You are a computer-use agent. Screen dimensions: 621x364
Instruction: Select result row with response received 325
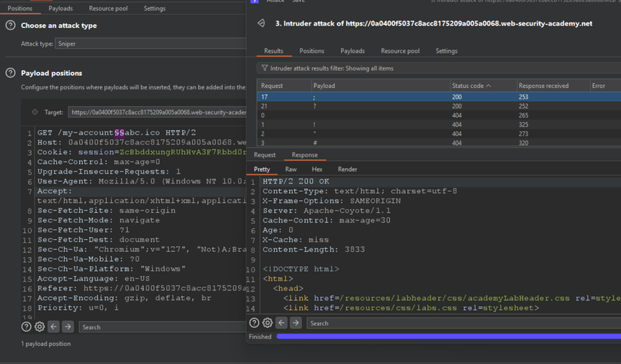click(439, 125)
